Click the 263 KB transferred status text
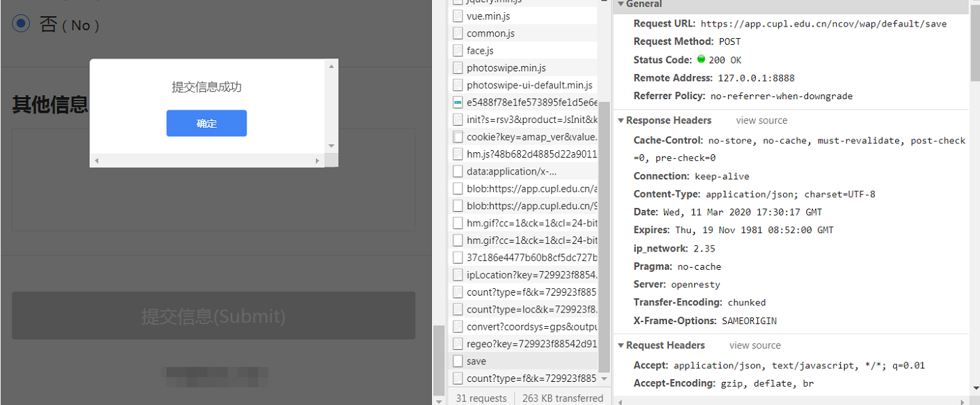 [x=563, y=398]
